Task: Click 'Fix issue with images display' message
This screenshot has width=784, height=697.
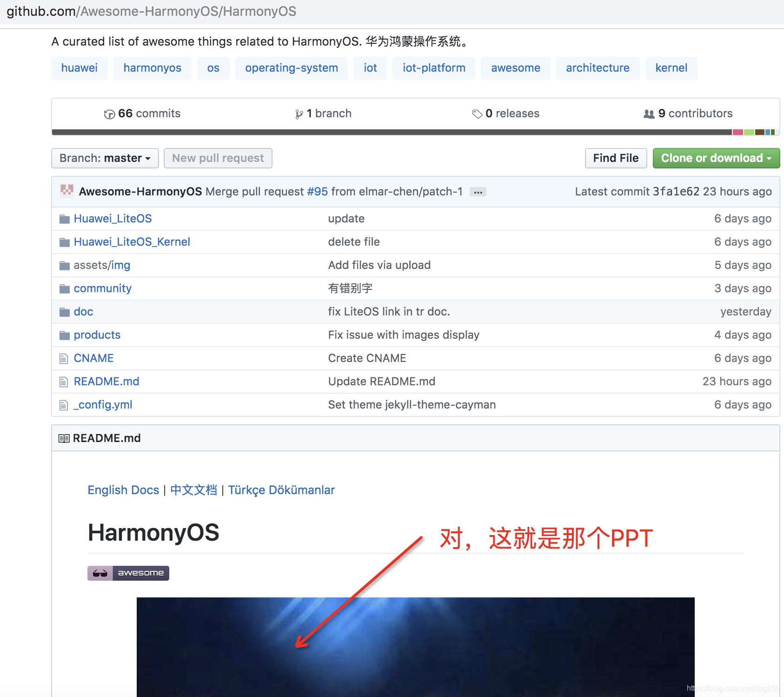Action: pos(404,335)
